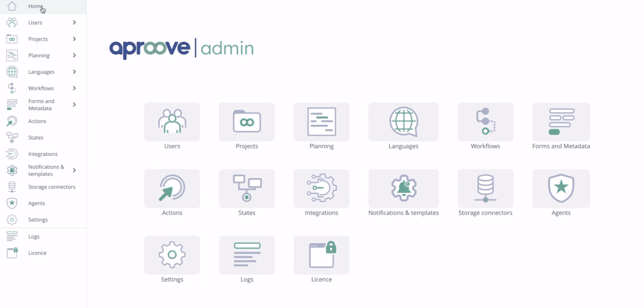The height and width of the screenshot is (308, 644).
Task: Open the Users tile on the dashboard
Action: [x=172, y=122]
